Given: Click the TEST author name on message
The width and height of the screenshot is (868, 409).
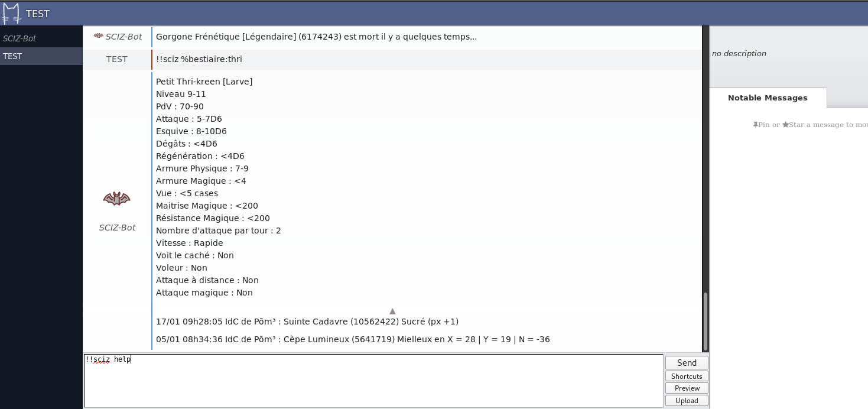Looking at the screenshot, I should 117,59.
